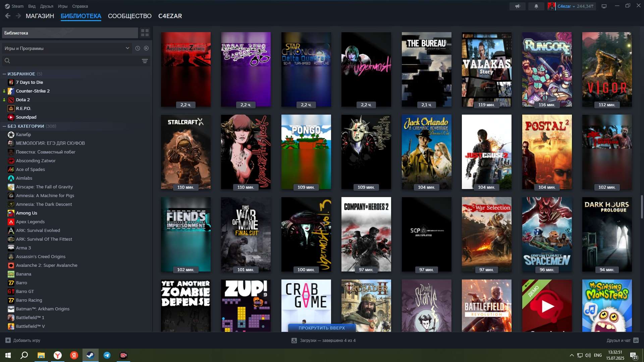This screenshot has width=644, height=362.
Task: Click the Библиотека home button
Action: [70, 33]
